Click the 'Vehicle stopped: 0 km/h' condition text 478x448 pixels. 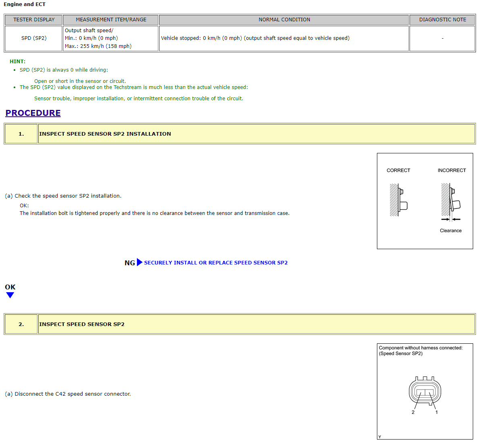[255, 38]
